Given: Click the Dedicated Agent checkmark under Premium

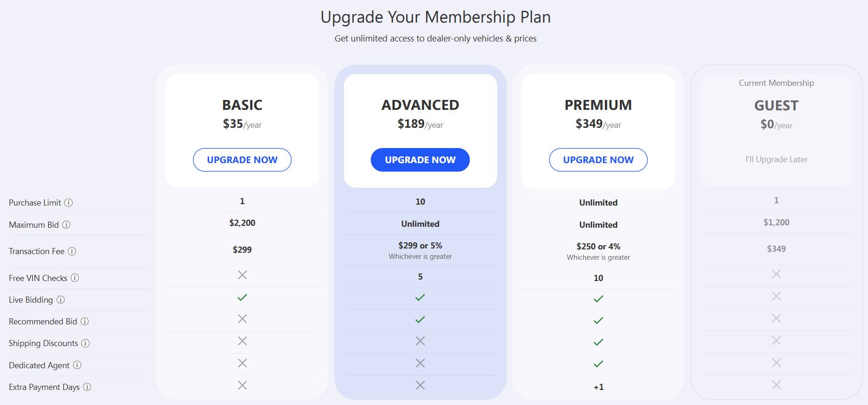Looking at the screenshot, I should coord(598,364).
